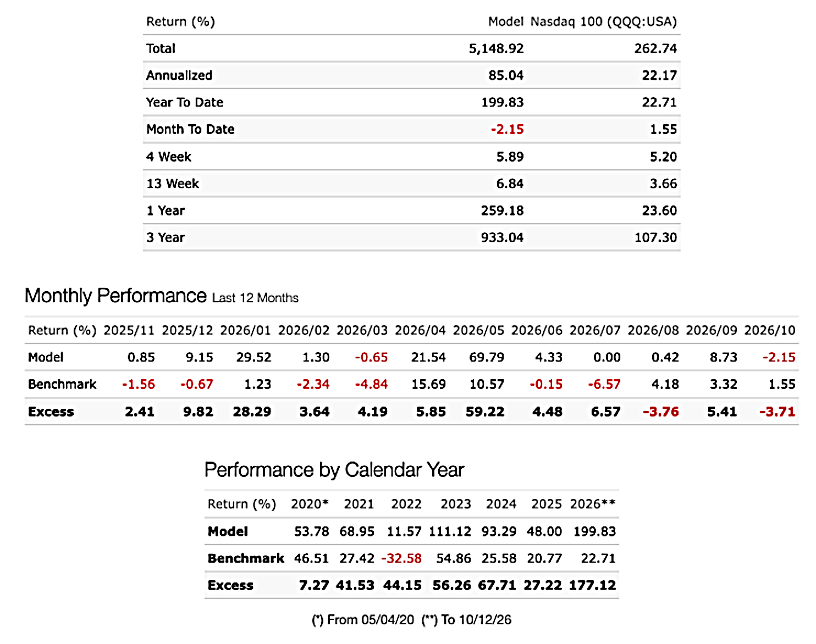
Task: Click the Monthly Performance heading
Action: point(115,296)
